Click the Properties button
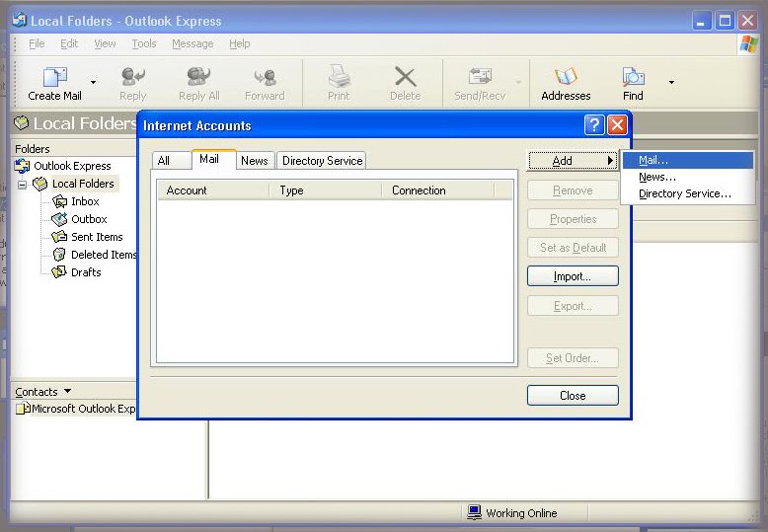This screenshot has width=768, height=532. point(573,219)
